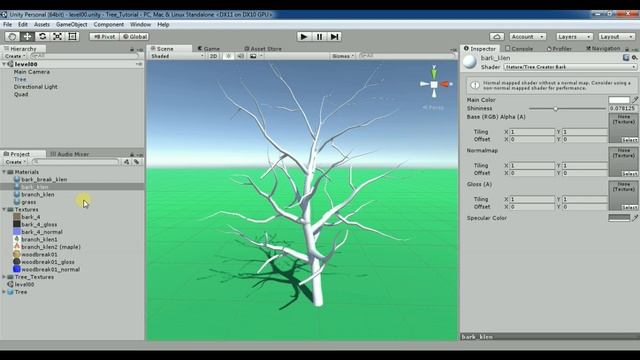Click the bark_klen material preview sphere
Screen dimensions: 640x360
click(x=470, y=62)
